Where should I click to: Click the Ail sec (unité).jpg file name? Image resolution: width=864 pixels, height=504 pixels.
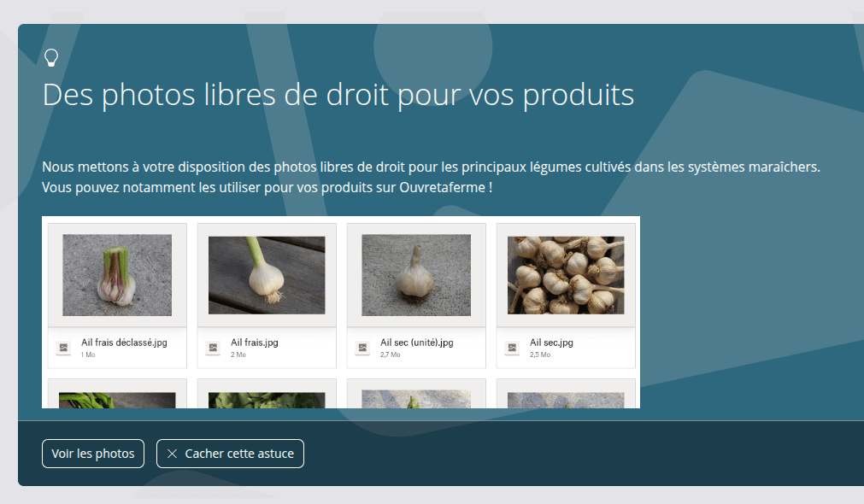416,343
